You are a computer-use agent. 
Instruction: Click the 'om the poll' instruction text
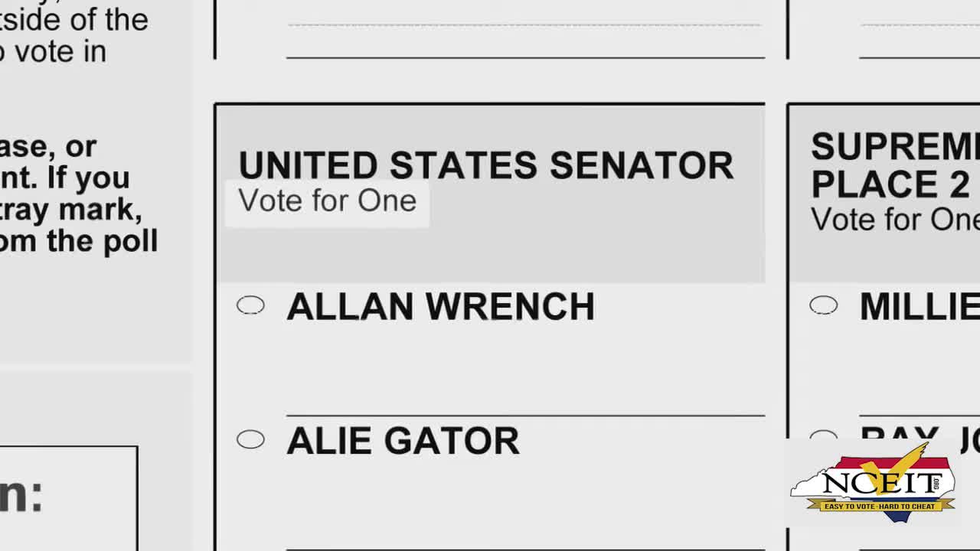pyautogui.click(x=78, y=240)
